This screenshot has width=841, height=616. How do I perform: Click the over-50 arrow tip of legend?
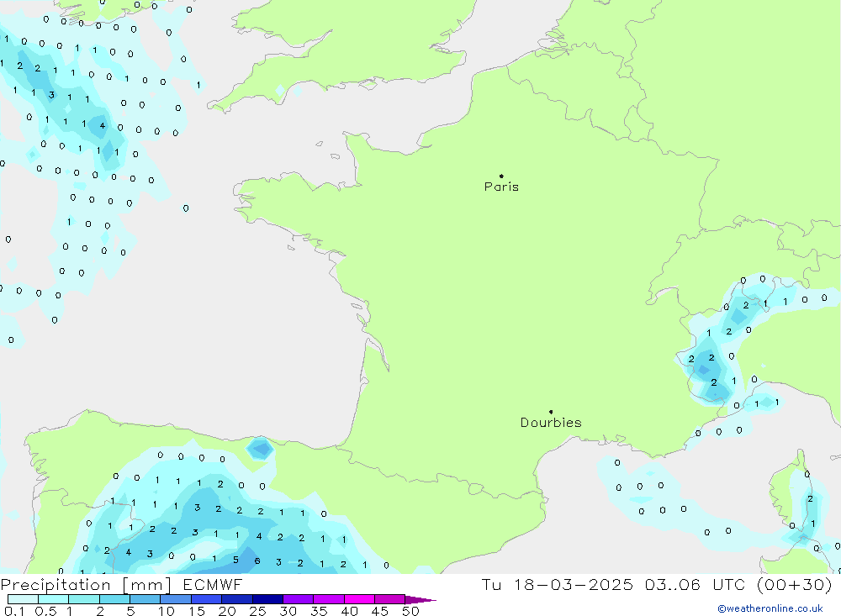[x=421, y=600]
